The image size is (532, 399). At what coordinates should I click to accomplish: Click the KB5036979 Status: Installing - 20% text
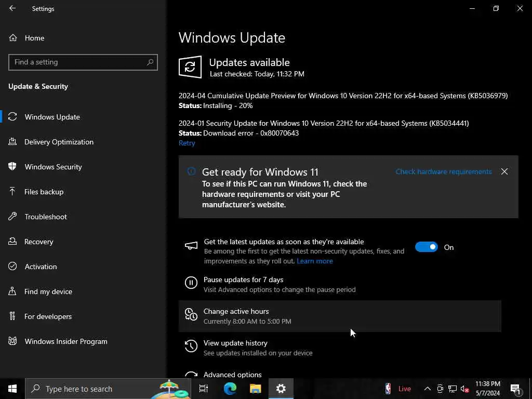[x=216, y=106]
